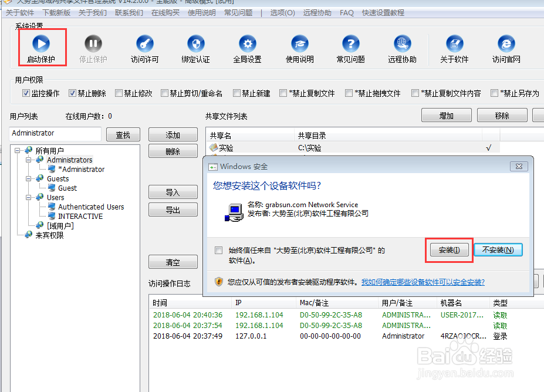Open 在线购买 menu
This screenshot has width=544, height=392.
tap(165, 13)
